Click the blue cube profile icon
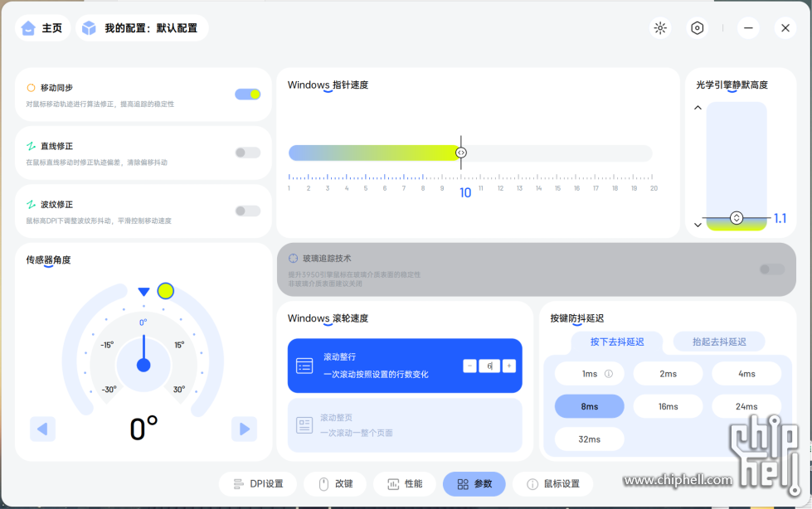Viewport: 812px width, 509px height. pos(89,28)
